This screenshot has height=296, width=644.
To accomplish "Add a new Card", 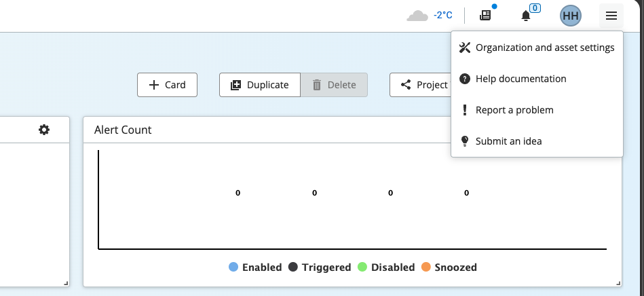I will point(167,85).
